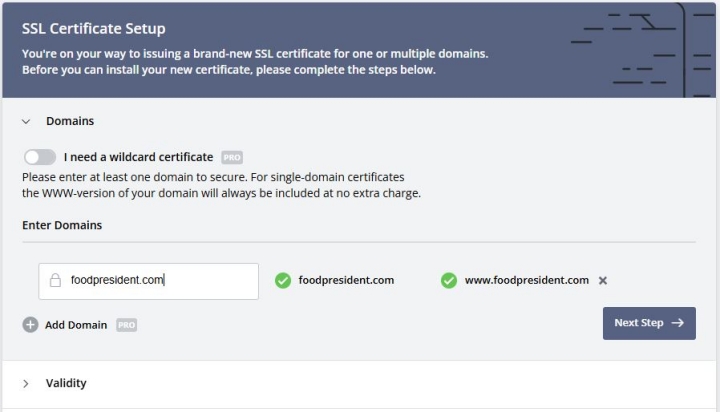Click the verified www.foodpresident.com domain text

[x=527, y=280]
